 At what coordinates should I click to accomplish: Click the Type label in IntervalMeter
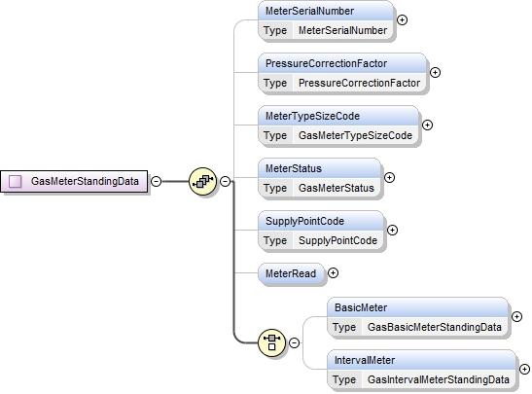coord(344,379)
